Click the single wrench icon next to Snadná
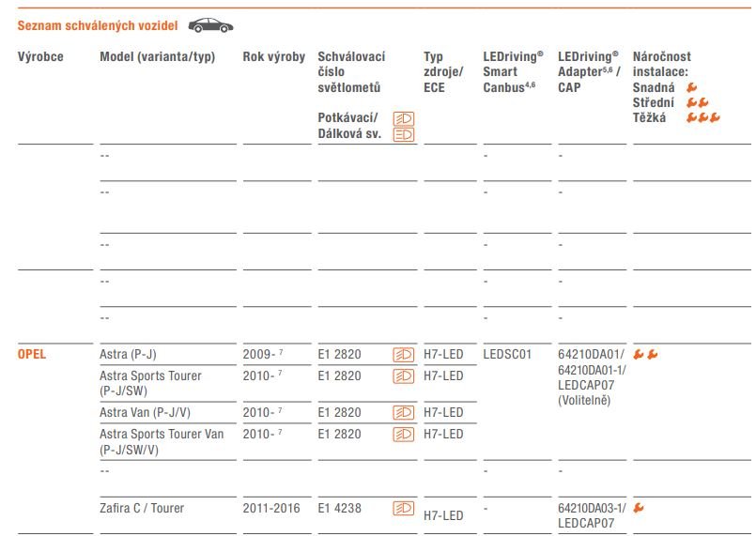The image size is (756, 536). (x=692, y=87)
